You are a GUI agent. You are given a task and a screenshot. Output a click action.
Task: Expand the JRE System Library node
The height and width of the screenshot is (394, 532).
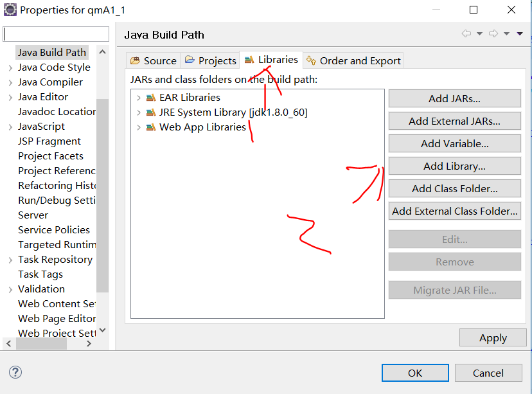tap(139, 112)
